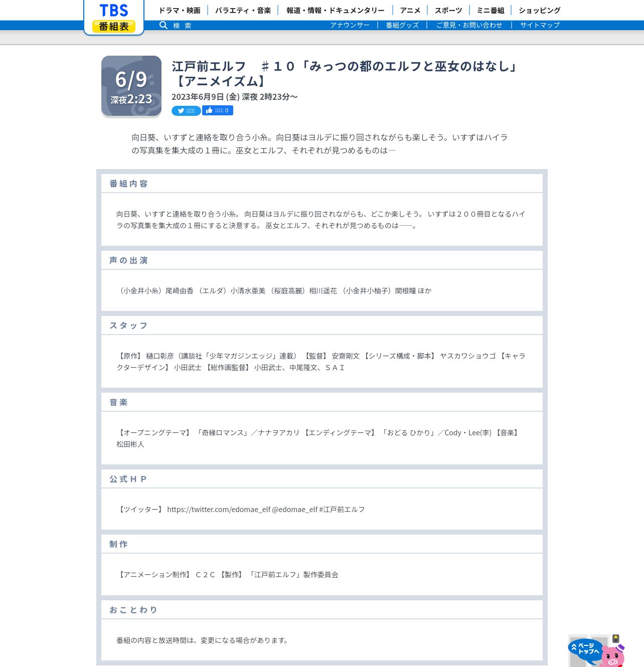This screenshot has height=667, width=644.
Task: Go to the 番組グッズ link
Action: coord(402,25)
